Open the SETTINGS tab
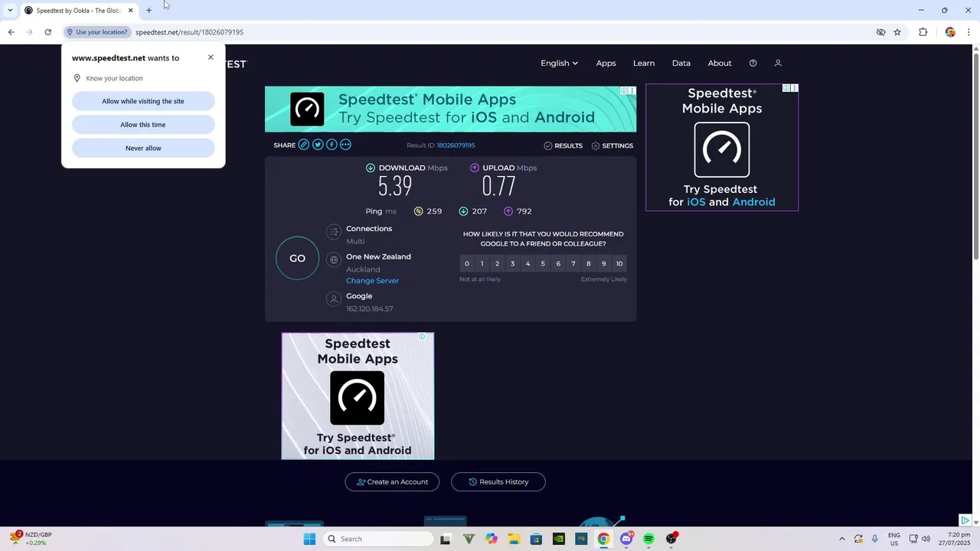Image resolution: width=980 pixels, height=551 pixels. point(612,145)
